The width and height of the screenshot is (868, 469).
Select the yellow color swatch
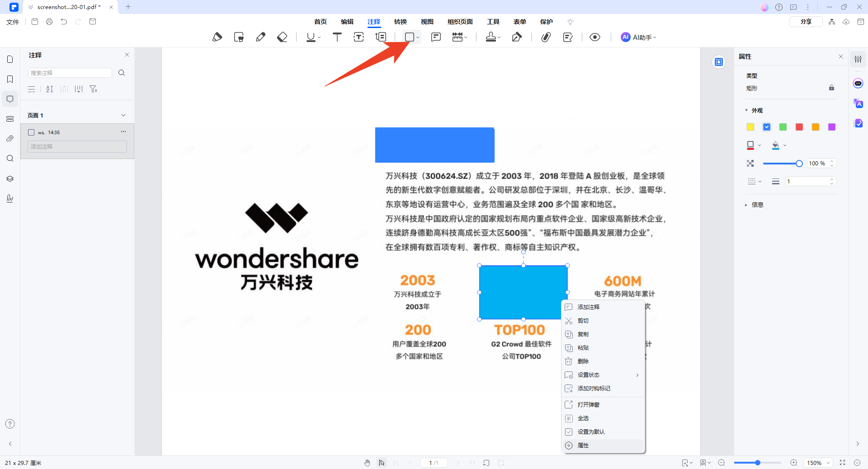pos(750,127)
